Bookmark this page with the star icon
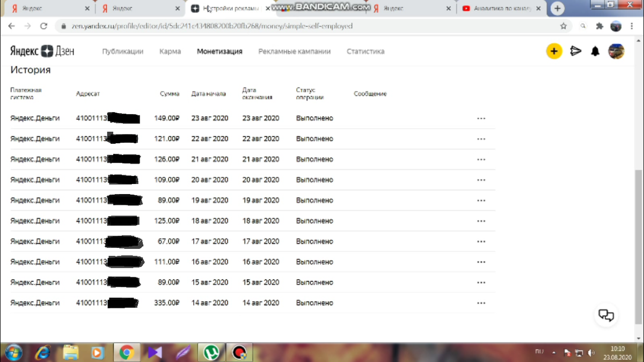Screen dimensions: 644x362 click(563, 26)
